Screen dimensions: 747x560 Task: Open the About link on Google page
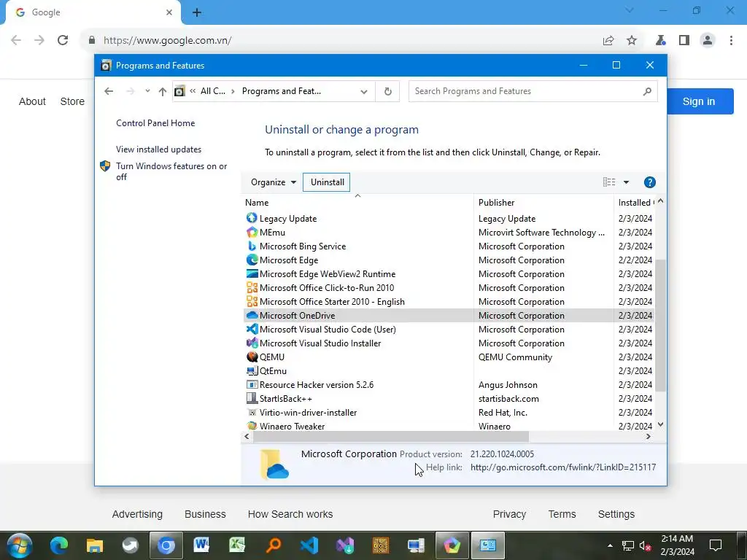point(32,101)
